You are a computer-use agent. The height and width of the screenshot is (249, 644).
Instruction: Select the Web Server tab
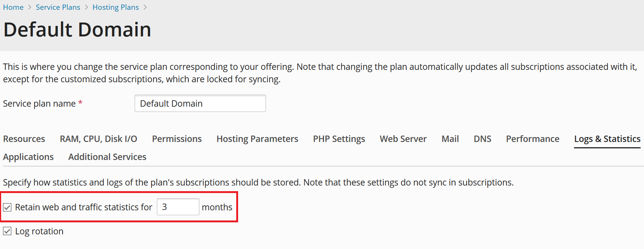click(x=403, y=139)
